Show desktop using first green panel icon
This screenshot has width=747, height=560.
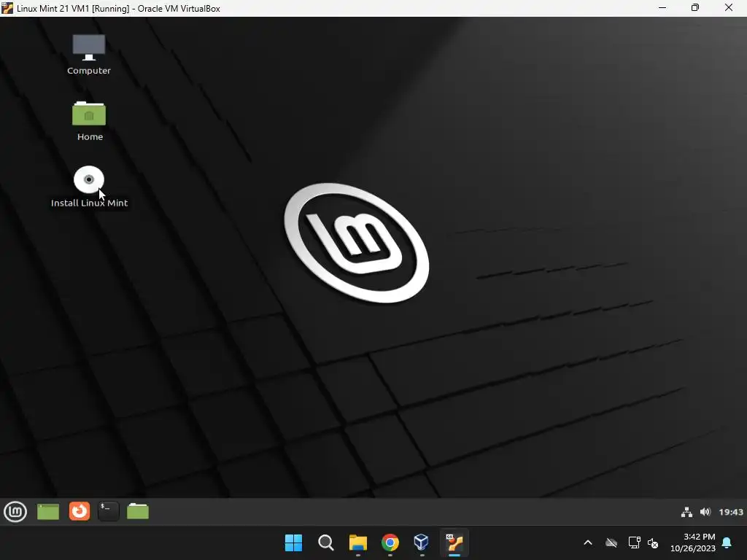pos(48,512)
